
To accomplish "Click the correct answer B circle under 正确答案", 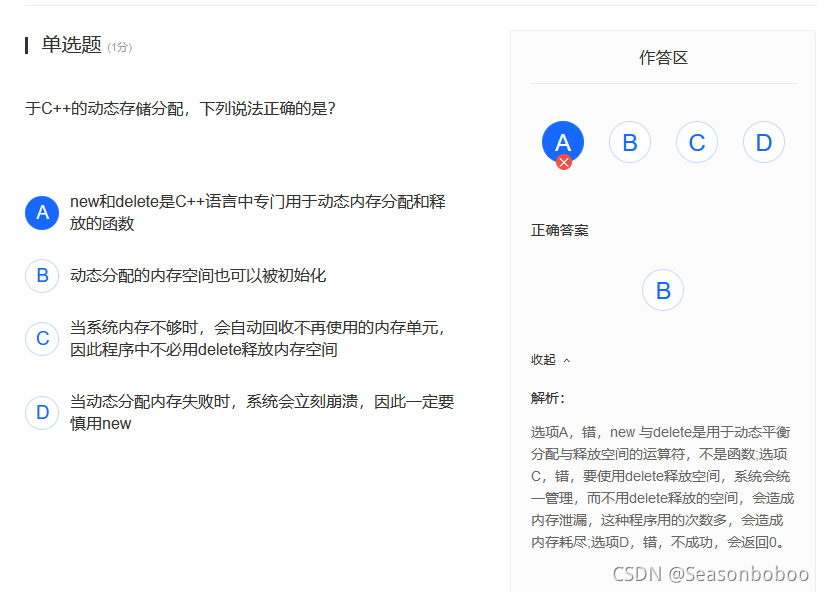I will tap(663, 290).
